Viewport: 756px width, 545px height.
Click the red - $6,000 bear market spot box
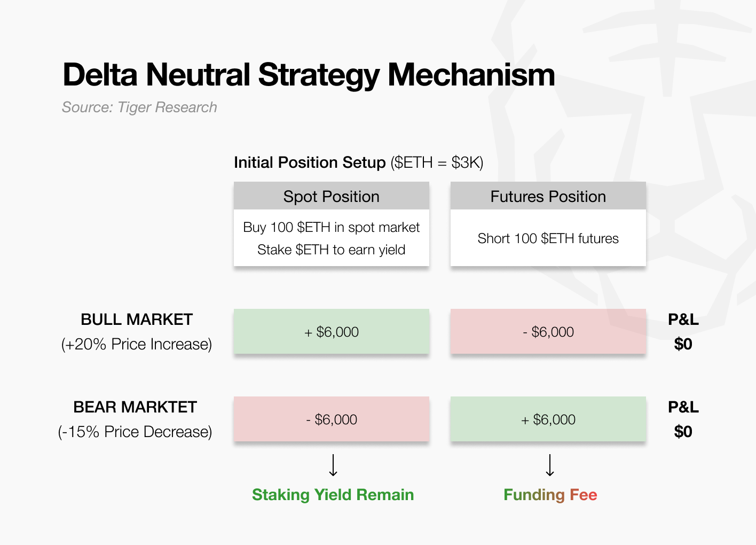pyautogui.click(x=332, y=419)
